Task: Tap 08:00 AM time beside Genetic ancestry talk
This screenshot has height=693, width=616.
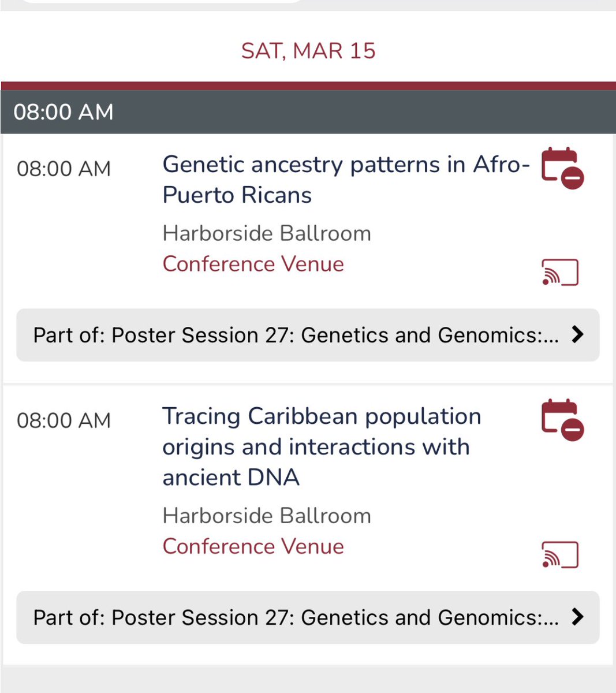Action: click(x=64, y=169)
